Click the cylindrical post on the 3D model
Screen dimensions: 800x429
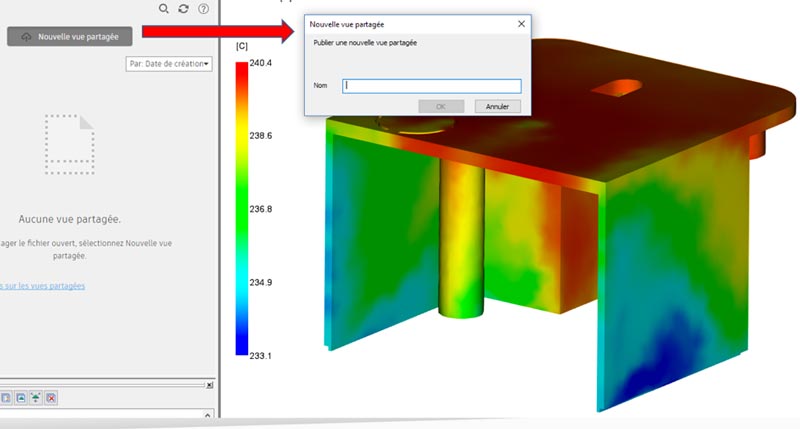[461, 240]
